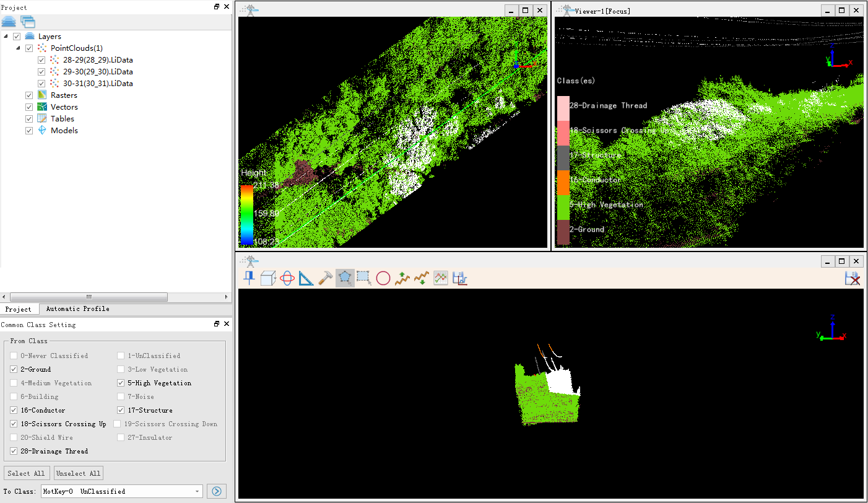Toggle the 16-Conductor checkbox

click(14, 410)
